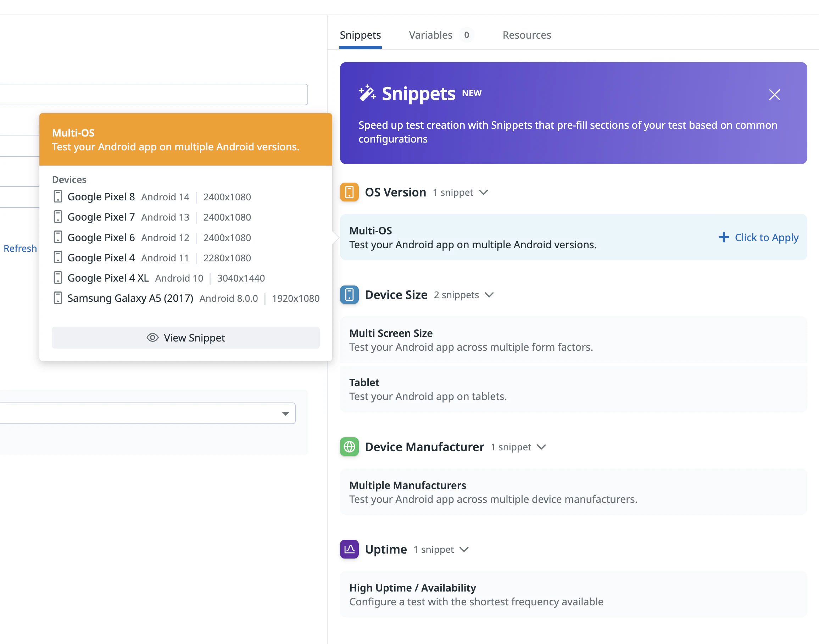Click the Refresh link
The height and width of the screenshot is (644, 819).
pos(20,248)
